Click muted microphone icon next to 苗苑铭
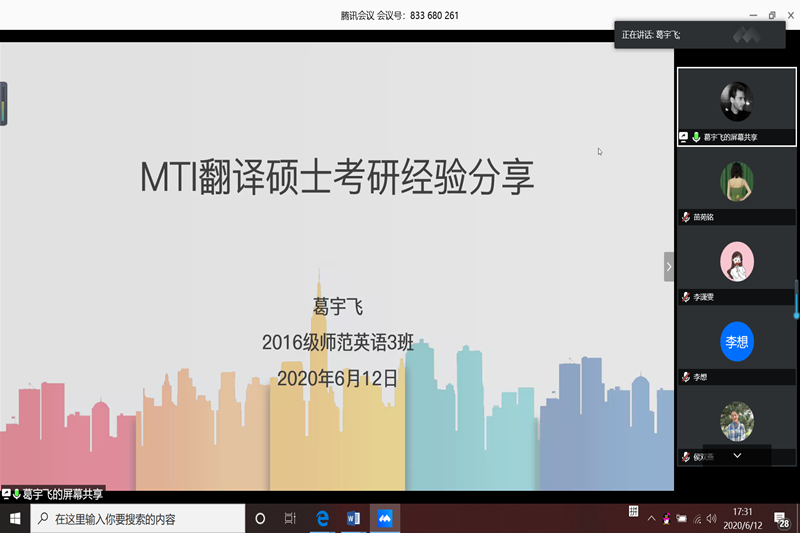Screen dimensions: 800x533 coord(685,217)
